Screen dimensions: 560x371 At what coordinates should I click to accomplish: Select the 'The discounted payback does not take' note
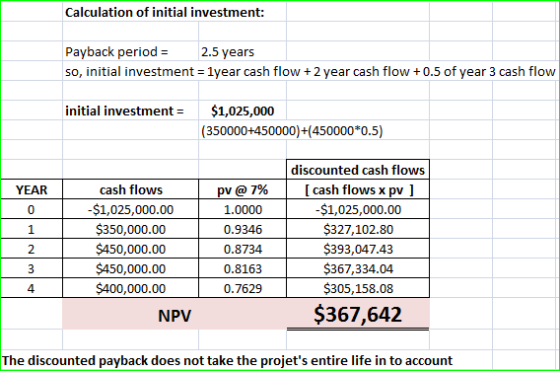(227, 360)
